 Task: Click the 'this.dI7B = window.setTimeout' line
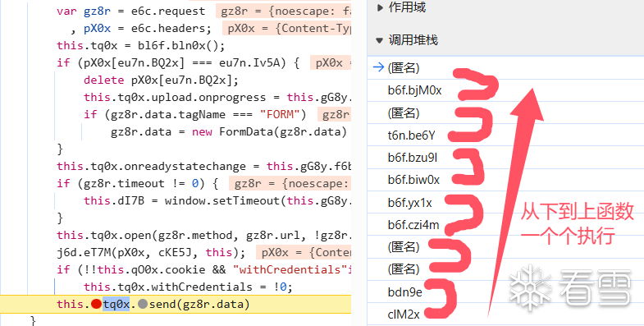[217, 200]
